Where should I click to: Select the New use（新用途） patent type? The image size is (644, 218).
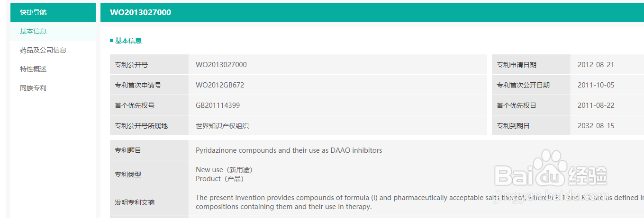click(224, 170)
